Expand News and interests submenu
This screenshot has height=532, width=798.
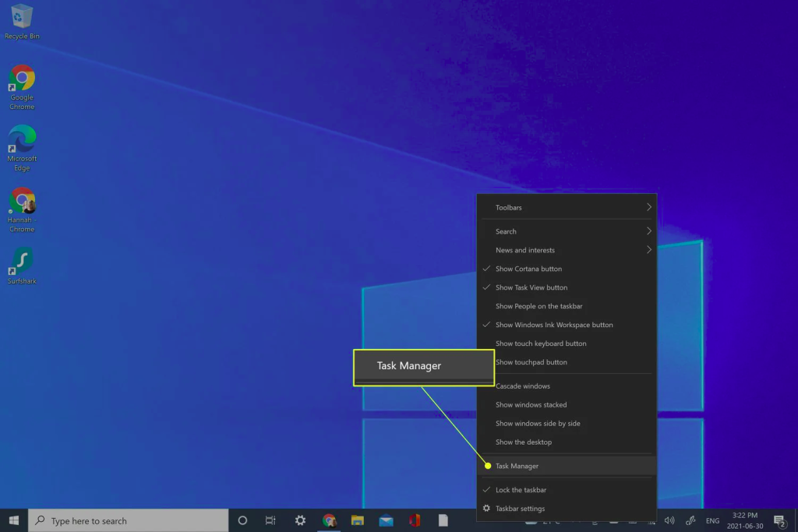(567, 250)
